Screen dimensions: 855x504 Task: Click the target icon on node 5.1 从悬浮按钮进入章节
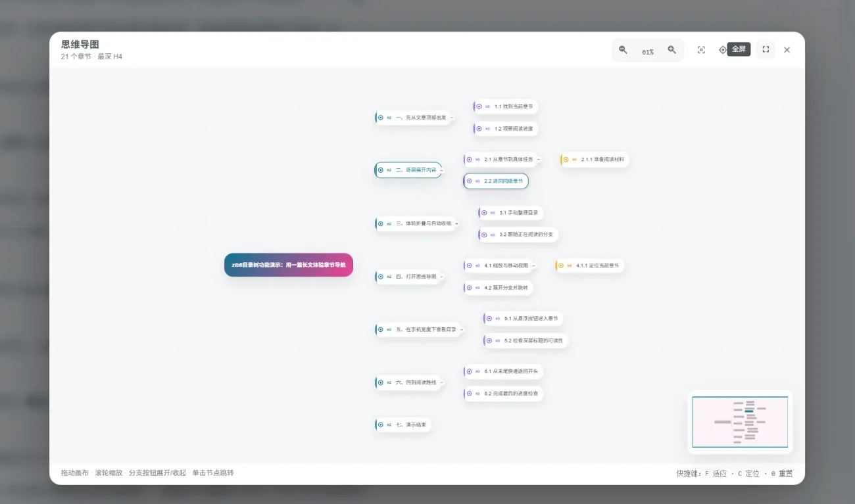pos(489,319)
